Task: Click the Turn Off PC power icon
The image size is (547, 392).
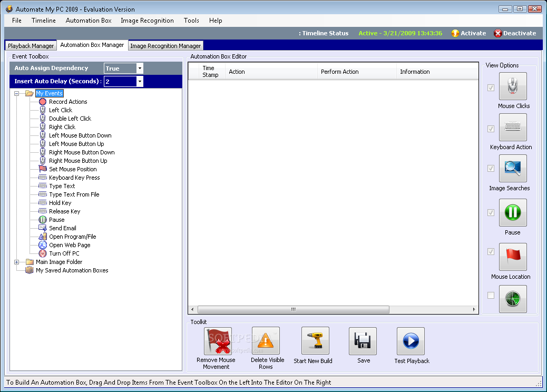Action: coord(43,253)
